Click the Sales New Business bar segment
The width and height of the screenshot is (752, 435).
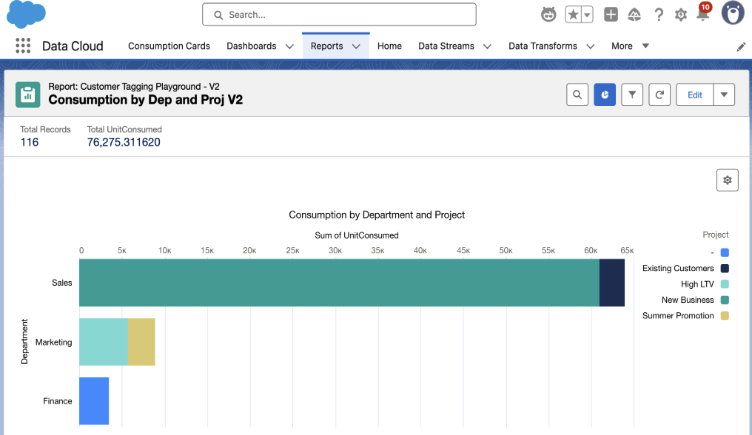pos(339,282)
